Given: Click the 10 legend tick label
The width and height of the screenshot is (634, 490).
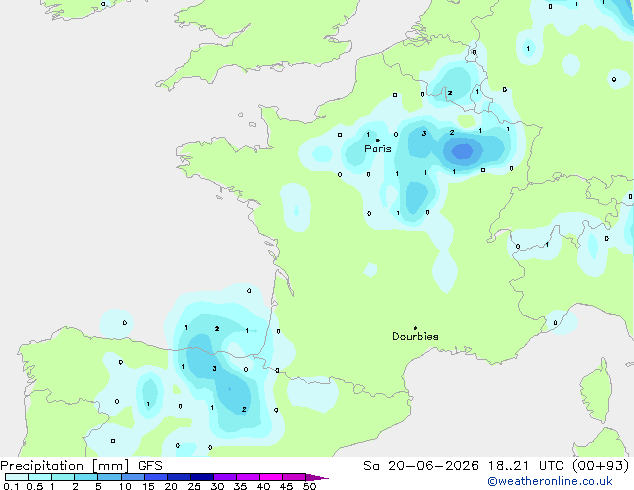Looking at the screenshot, I should [x=125, y=486].
